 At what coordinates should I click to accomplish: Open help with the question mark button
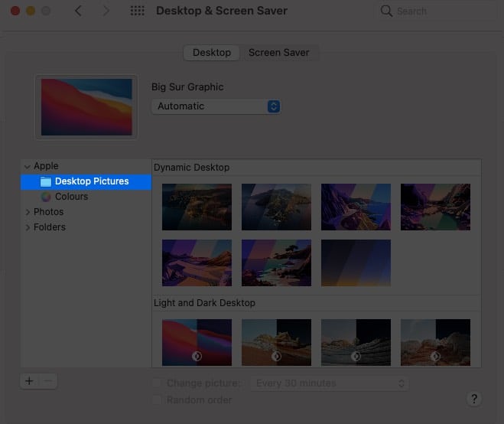click(x=474, y=399)
